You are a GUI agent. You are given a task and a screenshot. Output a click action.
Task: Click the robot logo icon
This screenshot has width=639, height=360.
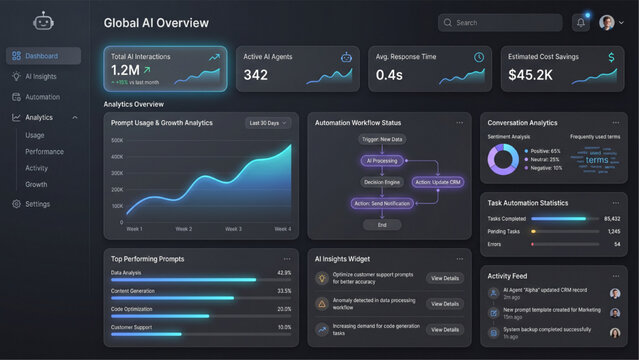coord(43,21)
